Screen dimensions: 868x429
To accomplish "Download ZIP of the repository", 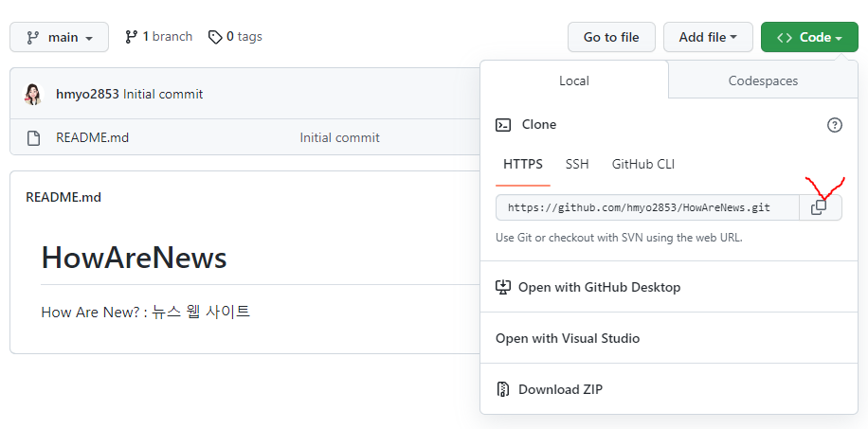I will [669, 389].
